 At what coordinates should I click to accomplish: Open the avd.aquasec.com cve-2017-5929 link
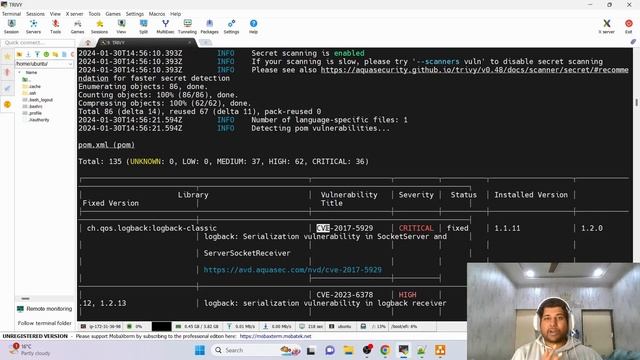293,270
